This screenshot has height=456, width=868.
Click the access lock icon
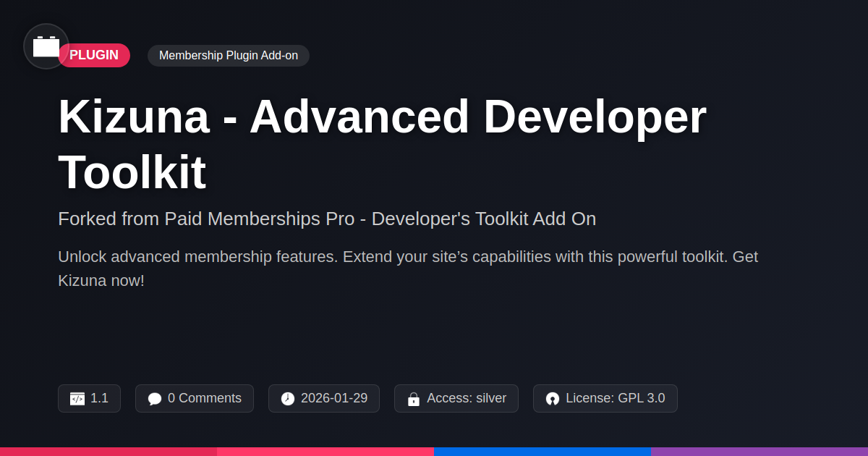[x=414, y=399]
